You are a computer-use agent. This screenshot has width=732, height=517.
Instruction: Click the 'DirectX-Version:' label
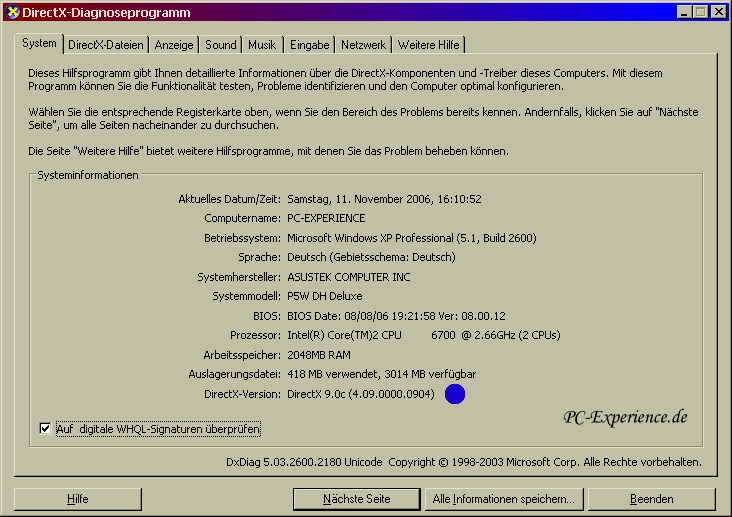pos(242,394)
